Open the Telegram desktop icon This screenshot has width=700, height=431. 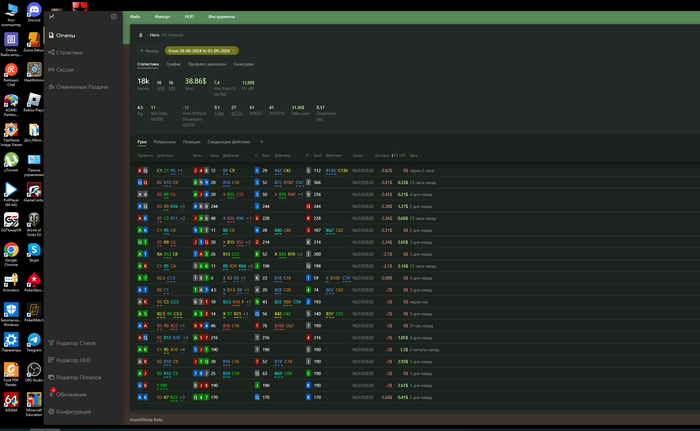[x=34, y=342]
